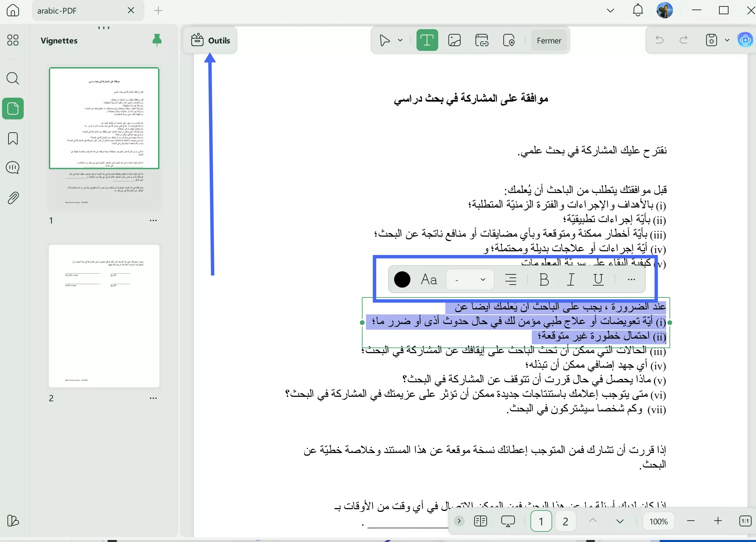The width and height of the screenshot is (756, 542).
Task: Open the Link tool in the toolbar
Action: point(482,40)
